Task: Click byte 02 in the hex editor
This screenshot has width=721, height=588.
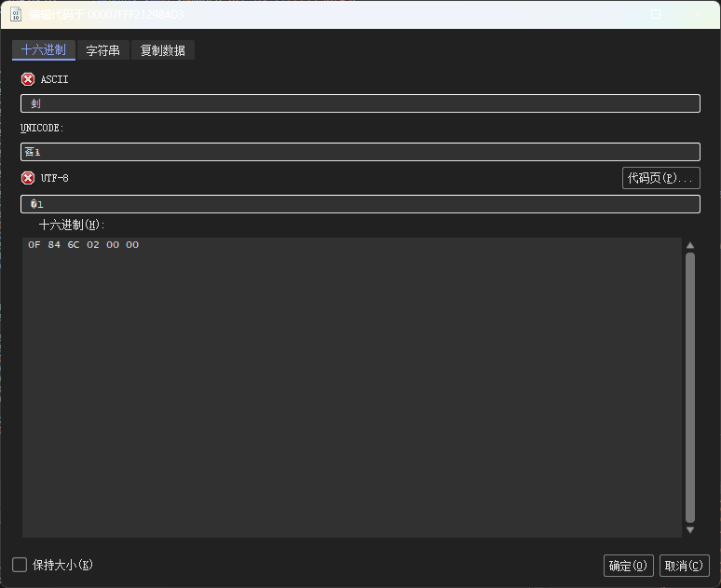Action: tap(93, 245)
